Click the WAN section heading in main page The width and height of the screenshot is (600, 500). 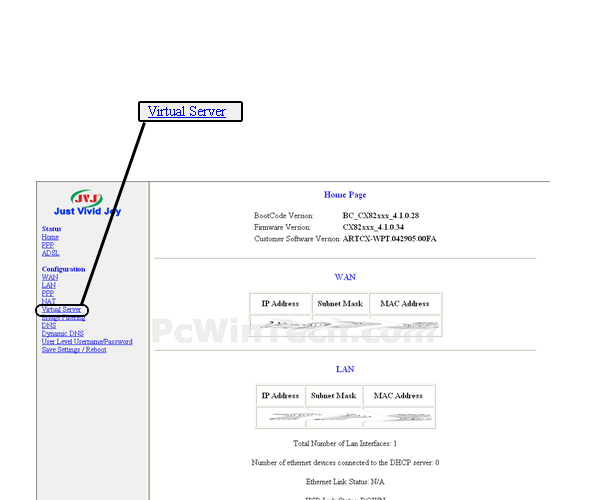[345, 277]
